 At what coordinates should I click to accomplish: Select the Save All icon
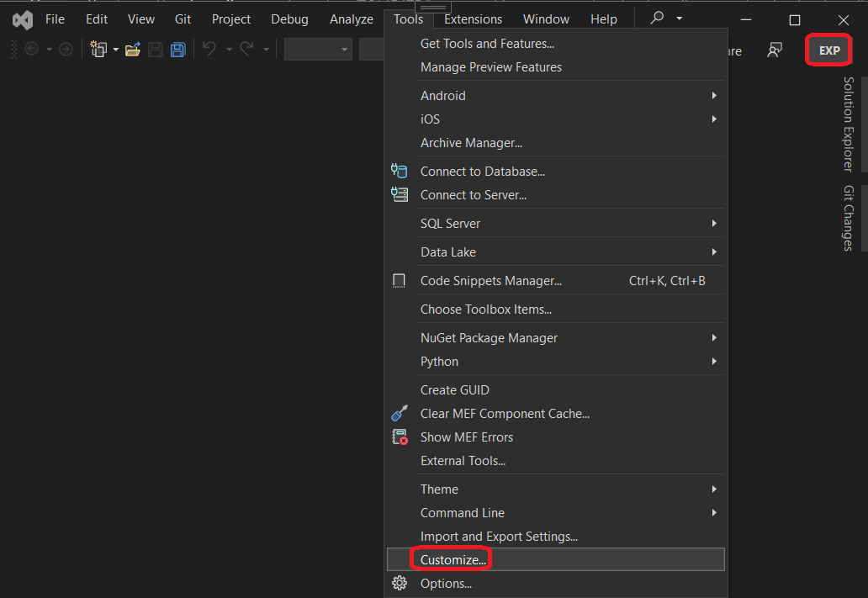[177, 49]
